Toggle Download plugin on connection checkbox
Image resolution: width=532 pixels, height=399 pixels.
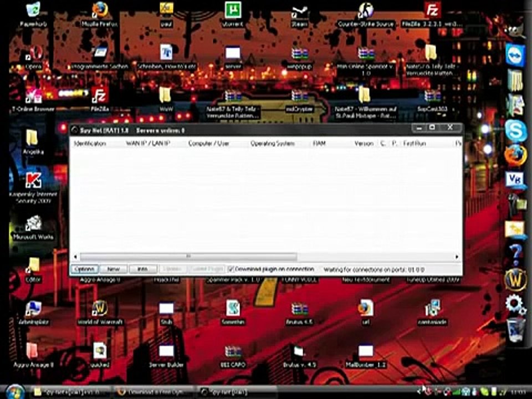[231, 269]
